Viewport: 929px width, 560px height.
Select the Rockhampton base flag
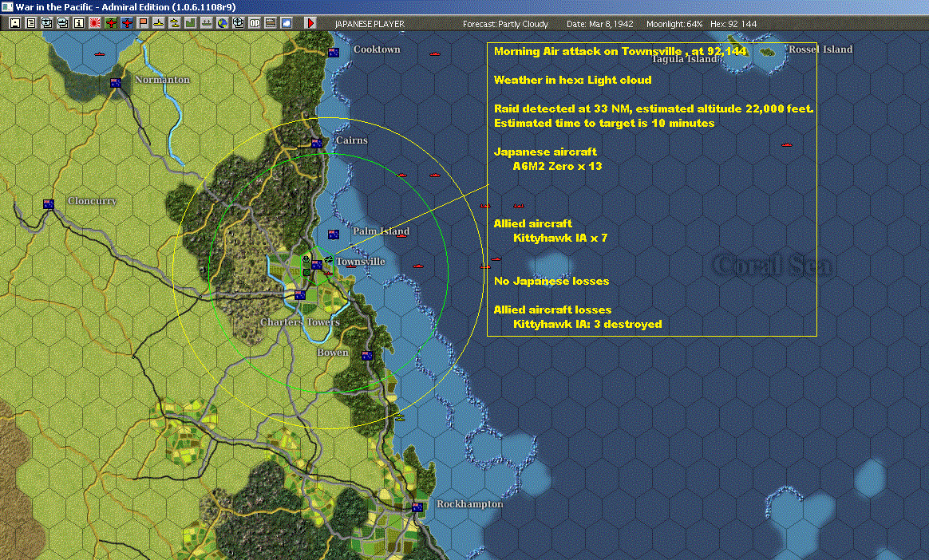coord(417,507)
